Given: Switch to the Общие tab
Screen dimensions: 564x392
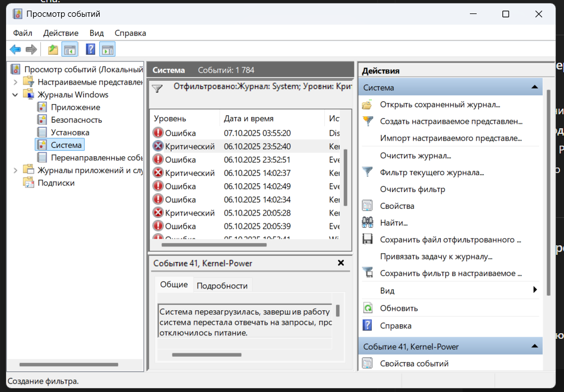Looking at the screenshot, I should point(174,284).
